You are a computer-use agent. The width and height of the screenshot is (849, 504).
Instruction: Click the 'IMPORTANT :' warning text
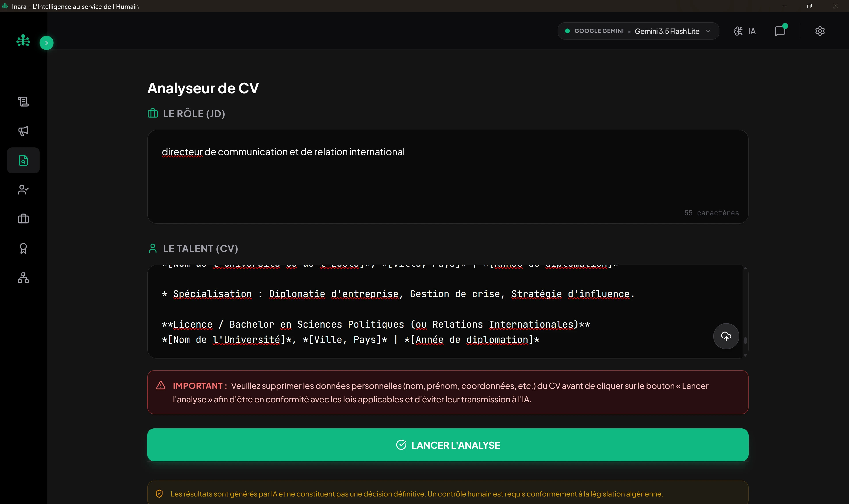(x=200, y=386)
